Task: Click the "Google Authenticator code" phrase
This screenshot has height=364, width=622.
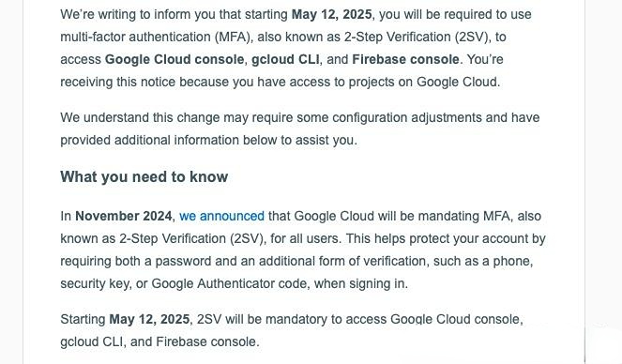Action: click(x=231, y=284)
